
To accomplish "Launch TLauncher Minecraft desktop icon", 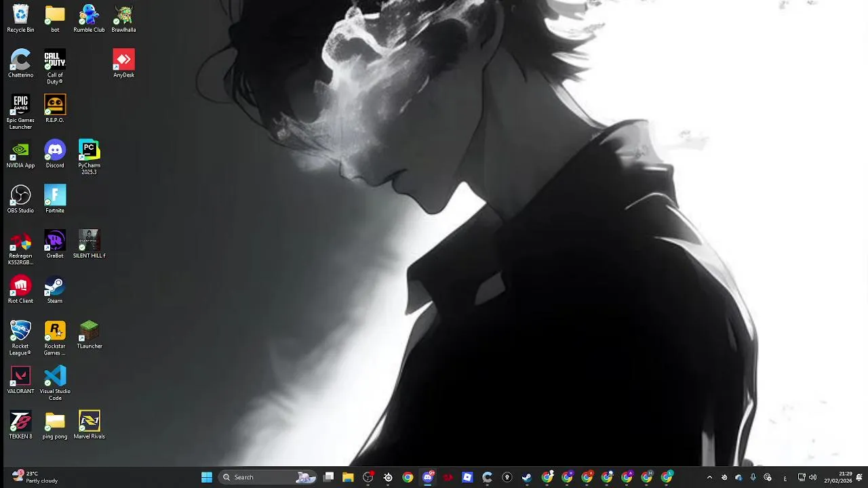I will coord(89,335).
